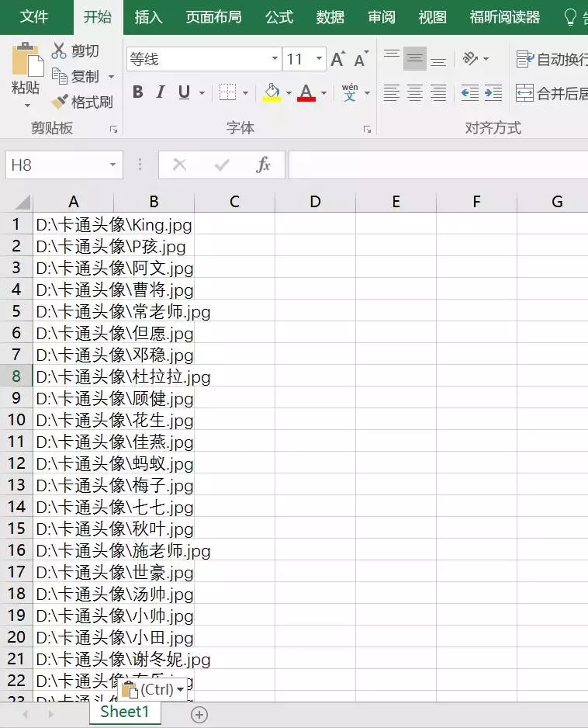Expand font color dropdown arrow
Image resolution: width=588 pixels, height=728 pixels.
click(324, 93)
